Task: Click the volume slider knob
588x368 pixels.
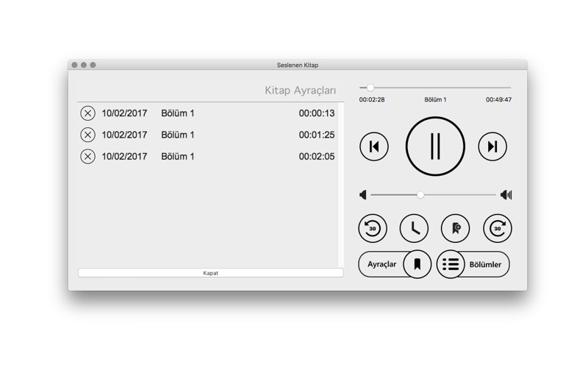Action: coord(420,194)
